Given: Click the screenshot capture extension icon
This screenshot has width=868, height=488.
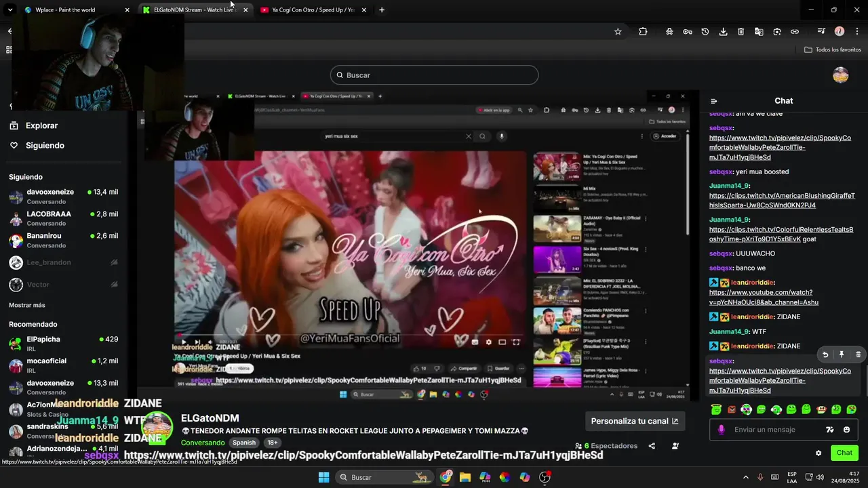Looking at the screenshot, I should [777, 31].
